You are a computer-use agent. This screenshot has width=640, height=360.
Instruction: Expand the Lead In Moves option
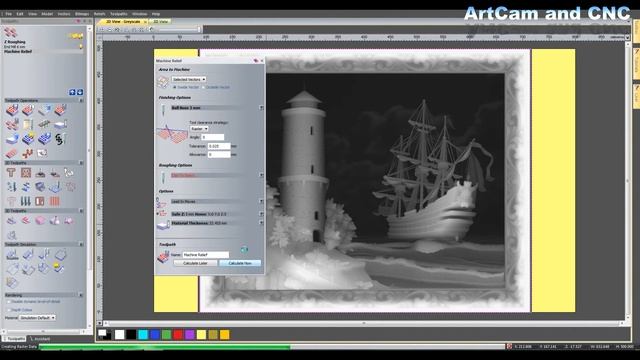pos(261,202)
